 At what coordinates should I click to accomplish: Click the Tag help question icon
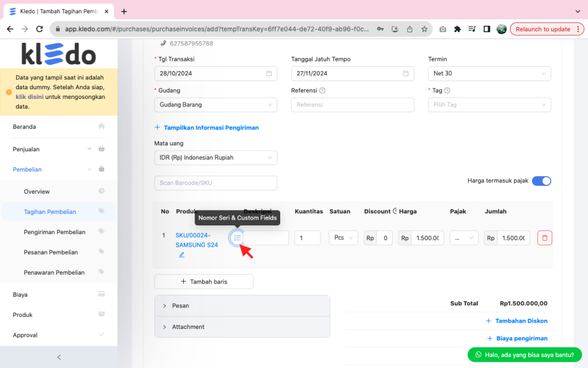click(x=447, y=90)
